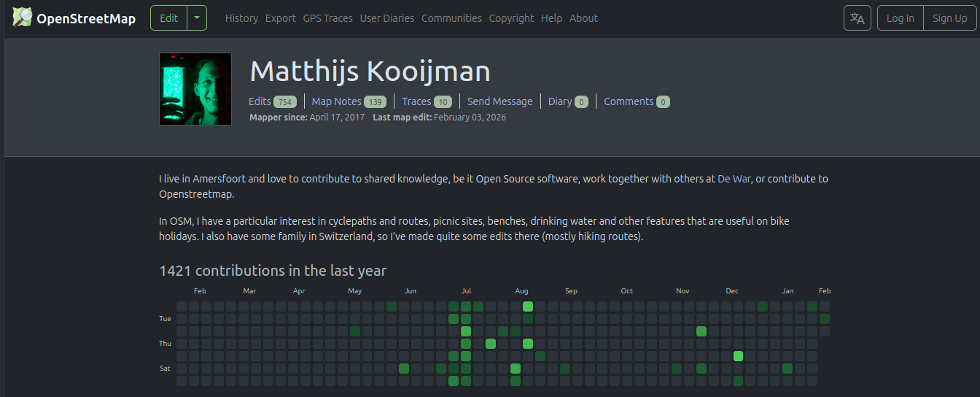
Task: Click the OpenStreetMap logo icon
Action: pyautogui.click(x=22, y=18)
